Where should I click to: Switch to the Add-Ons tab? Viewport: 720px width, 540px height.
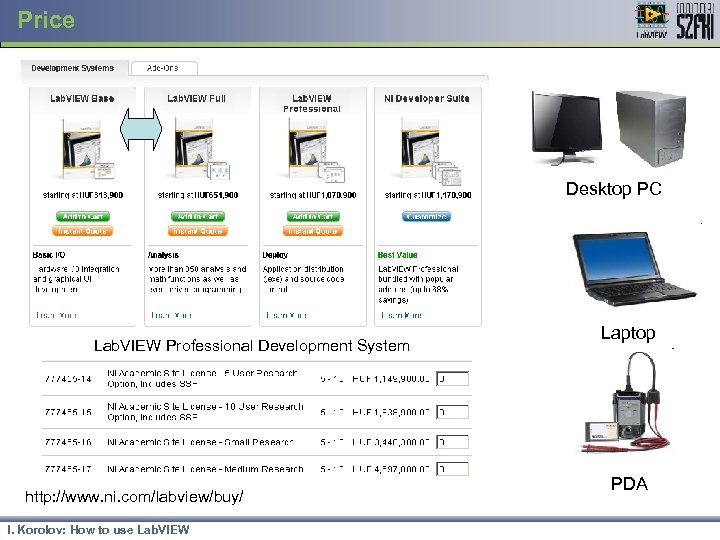(163, 68)
